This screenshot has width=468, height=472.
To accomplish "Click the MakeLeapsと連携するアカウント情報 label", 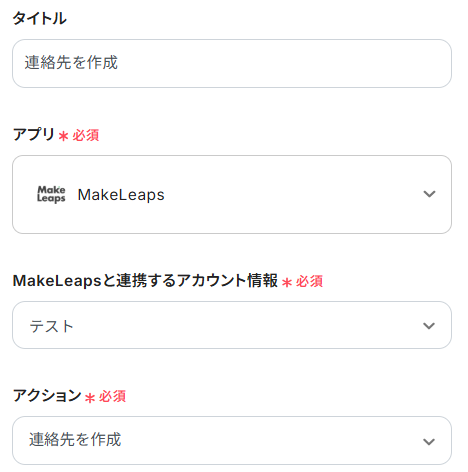I will (145, 281).
